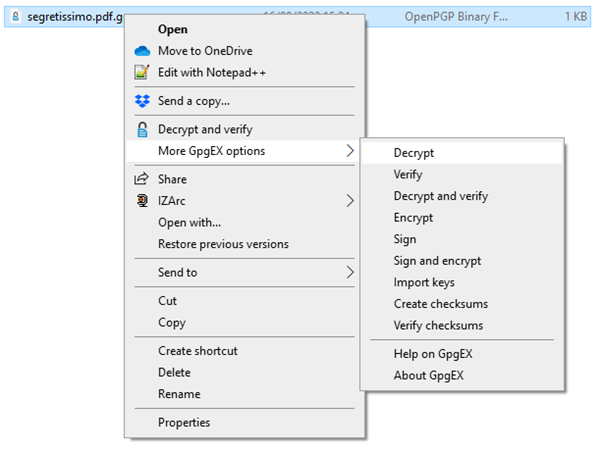This screenshot has height=453, width=602.
Task: Select Verify checksums entry
Action: [x=438, y=326]
